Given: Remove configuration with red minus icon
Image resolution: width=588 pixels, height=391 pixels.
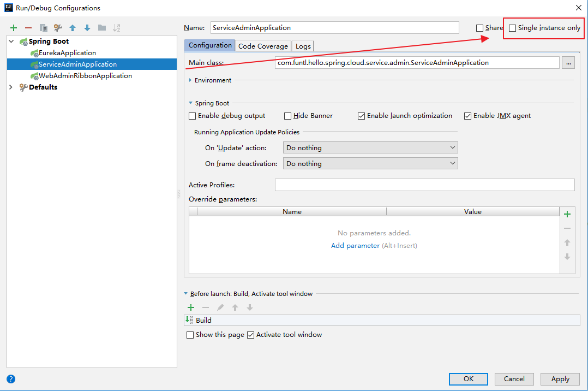Looking at the screenshot, I should click(x=28, y=28).
